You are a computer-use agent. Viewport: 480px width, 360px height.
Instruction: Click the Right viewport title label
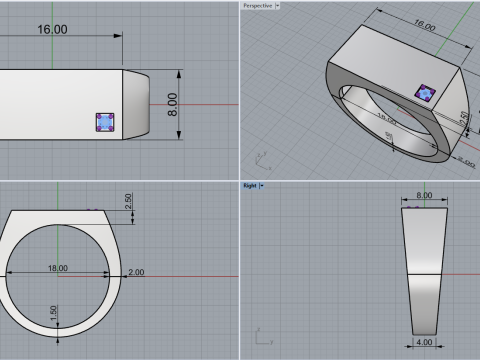[x=250, y=186]
